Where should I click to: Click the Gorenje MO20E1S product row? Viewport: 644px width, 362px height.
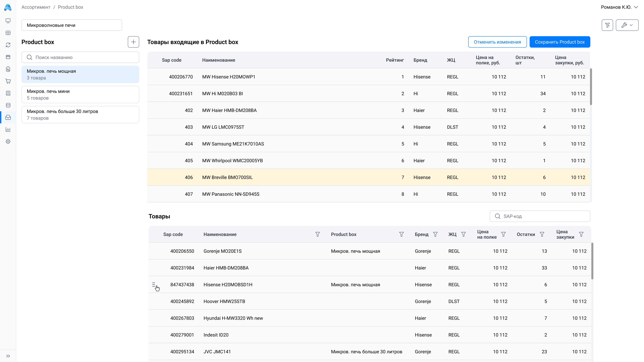(370, 251)
